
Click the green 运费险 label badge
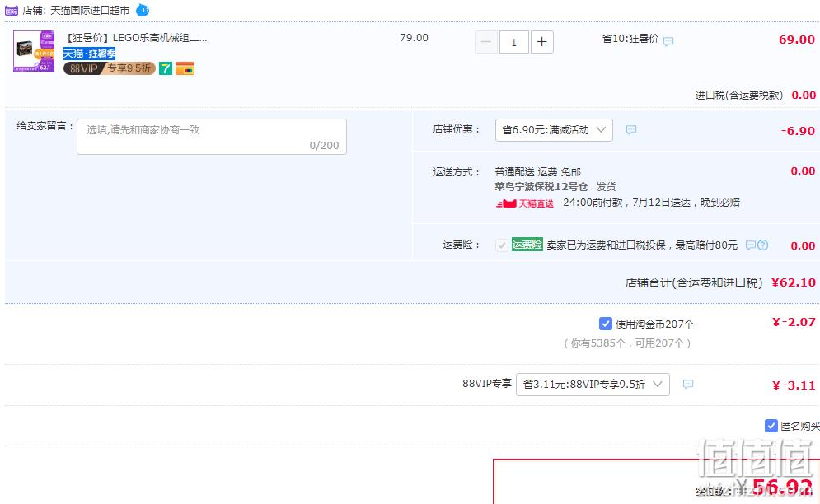(x=527, y=244)
